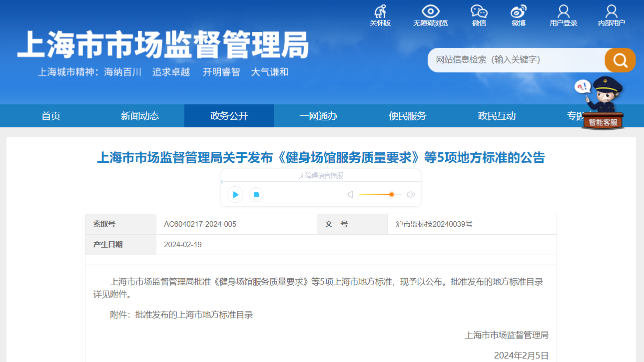Open the 便民服务 navigation item
Screen dimensions: 644x362
[x=407, y=116]
